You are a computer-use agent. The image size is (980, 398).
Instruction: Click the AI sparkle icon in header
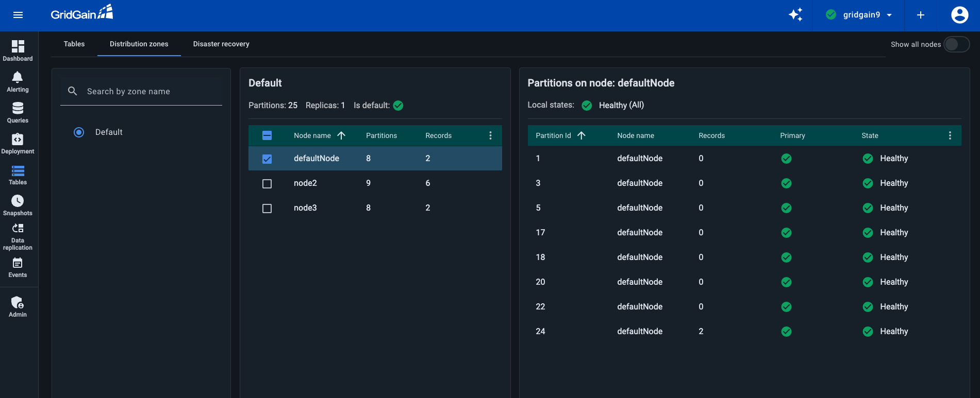click(x=795, y=15)
